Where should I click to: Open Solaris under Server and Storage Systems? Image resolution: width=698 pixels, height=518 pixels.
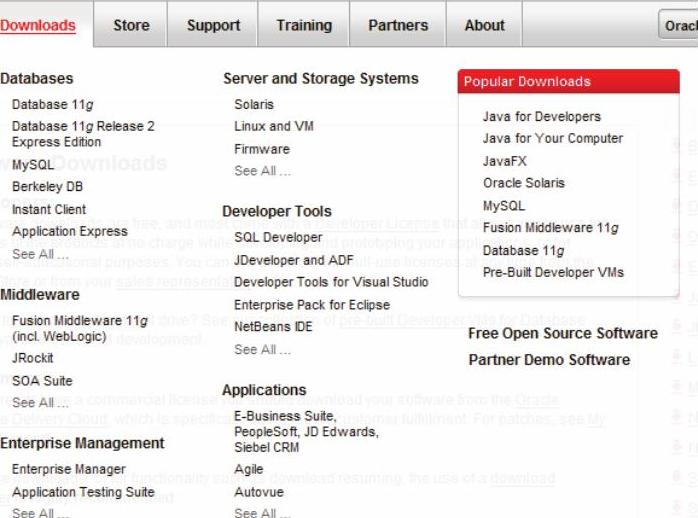254,105
